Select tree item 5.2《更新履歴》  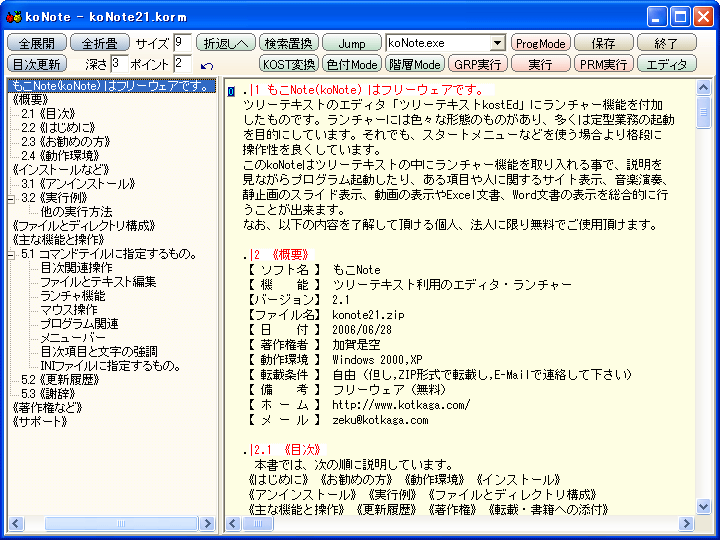(x=60, y=380)
